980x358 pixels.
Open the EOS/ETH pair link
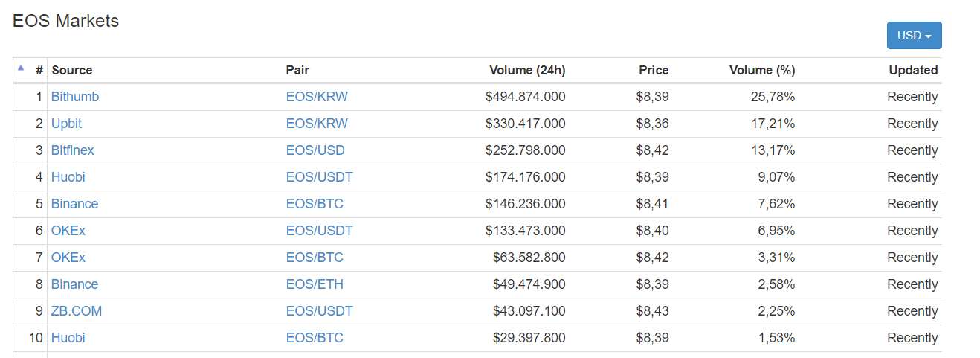point(315,284)
